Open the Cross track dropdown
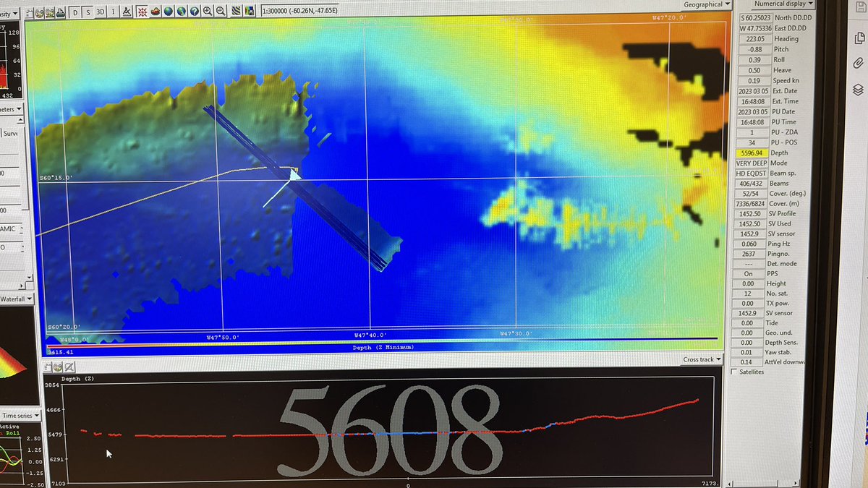 coord(702,359)
